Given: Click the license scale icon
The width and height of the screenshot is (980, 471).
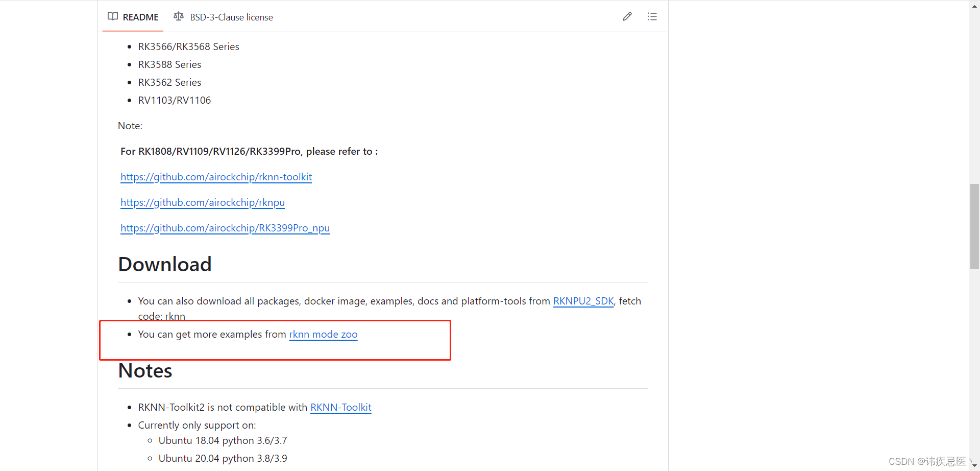Looking at the screenshot, I should [178, 16].
